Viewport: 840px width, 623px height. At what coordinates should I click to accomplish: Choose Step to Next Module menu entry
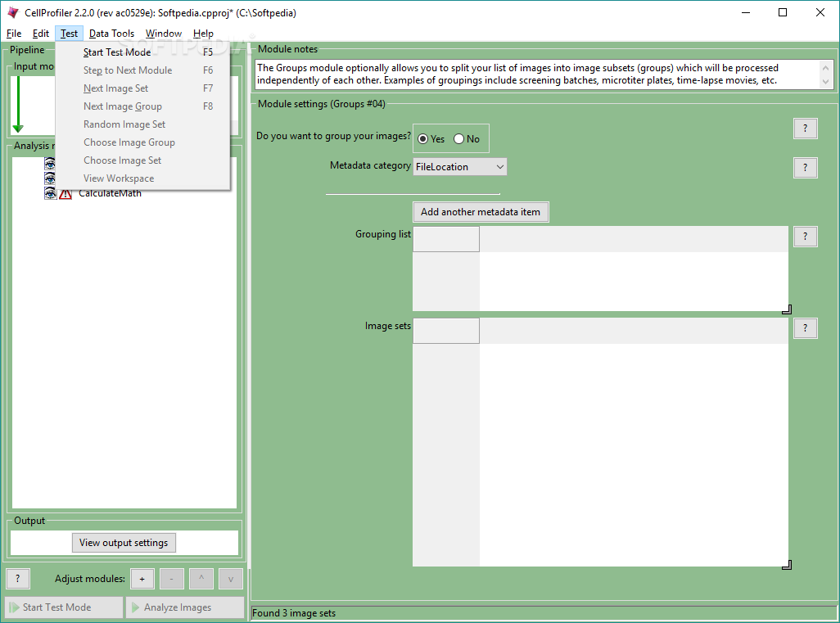tap(143, 70)
